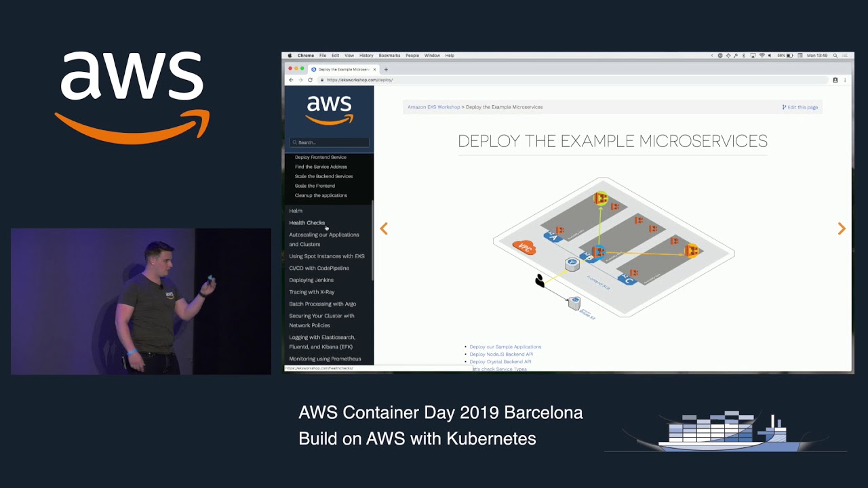
Task: Open Deploy NodeJS Backend API link
Action: (x=501, y=354)
